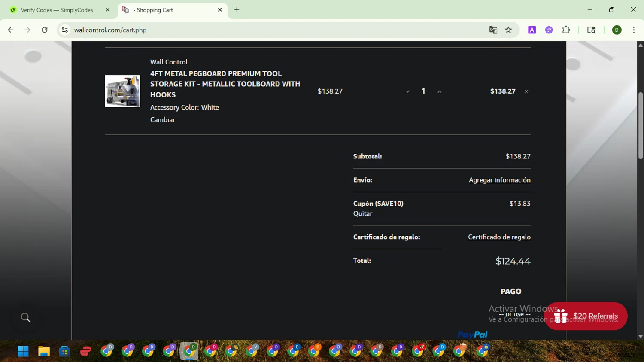This screenshot has width=644, height=362.
Task: Click the scrollbar down arrow
Action: click(641, 336)
